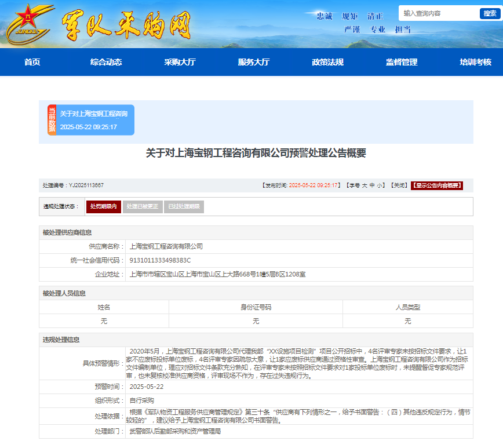This screenshot has width=503, height=448.
Task: Click the warning description paragraph starting 2020年5月
Action: 297,363
